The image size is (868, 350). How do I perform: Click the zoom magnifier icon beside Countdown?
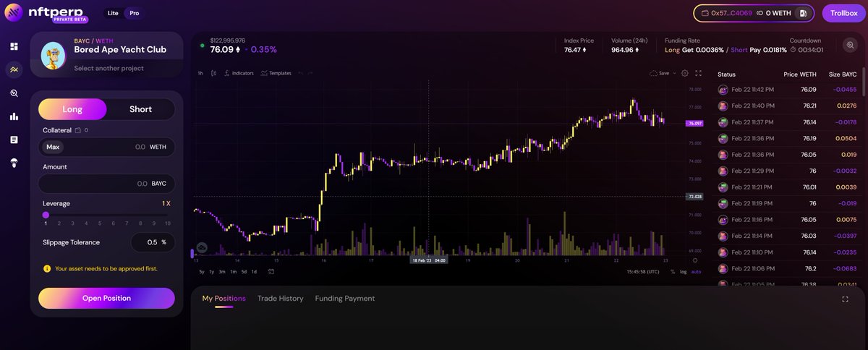tap(850, 45)
